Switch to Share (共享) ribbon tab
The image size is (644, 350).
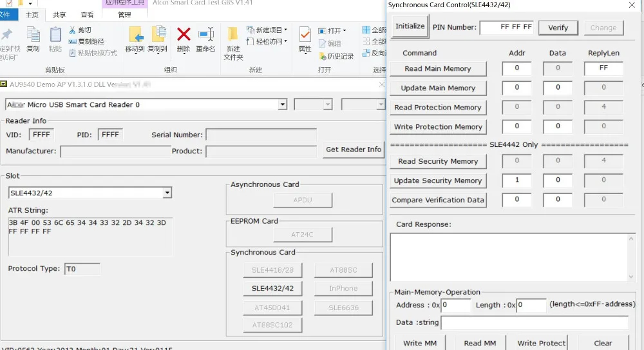(59, 15)
